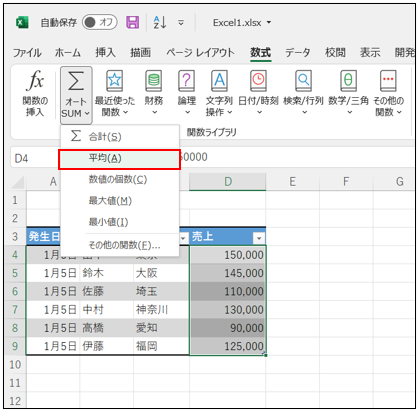The height and width of the screenshot is (411, 417).
Task: Save the workbook with the floppy disk icon
Action: coord(132,23)
